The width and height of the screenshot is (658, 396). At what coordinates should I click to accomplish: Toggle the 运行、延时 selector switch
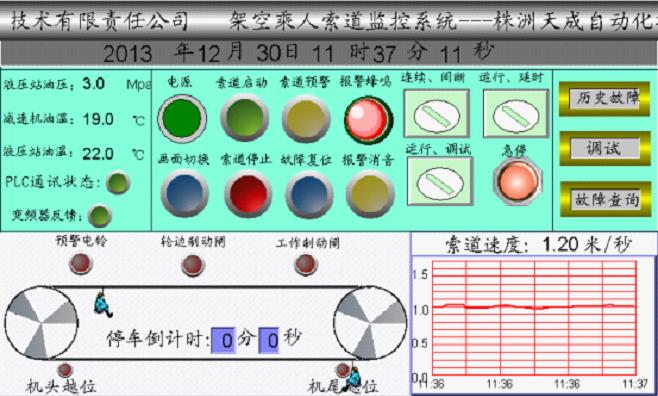tap(516, 114)
